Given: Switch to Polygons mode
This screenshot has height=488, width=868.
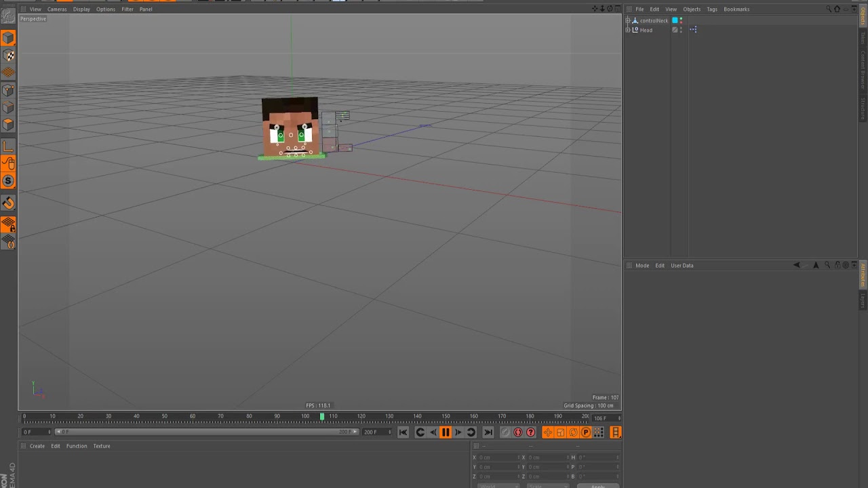Looking at the screenshot, I should coord(8,124).
